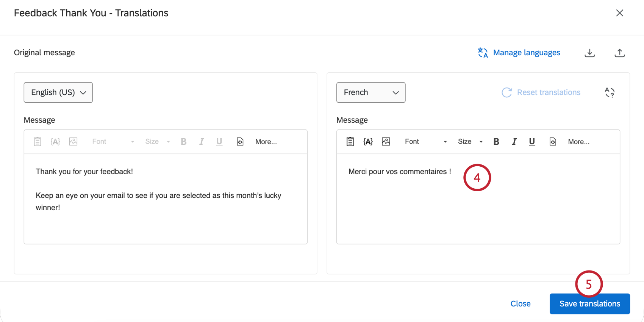Insert image in French message editor

tap(386, 142)
